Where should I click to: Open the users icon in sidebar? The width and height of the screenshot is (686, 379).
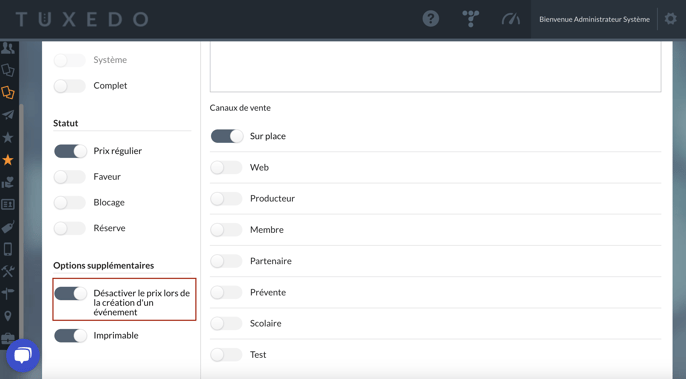click(8, 48)
